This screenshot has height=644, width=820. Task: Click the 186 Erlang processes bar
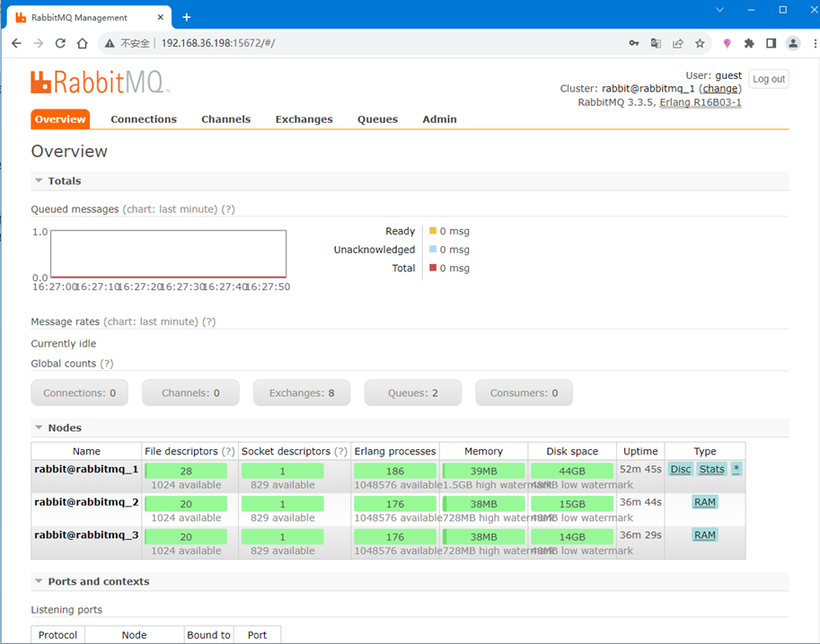[395, 471]
